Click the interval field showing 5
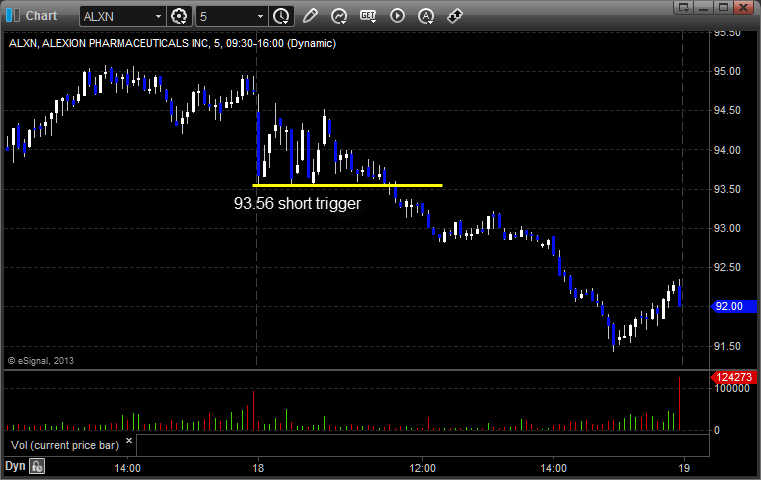Image resolution: width=761 pixels, height=480 pixels. pyautogui.click(x=226, y=17)
